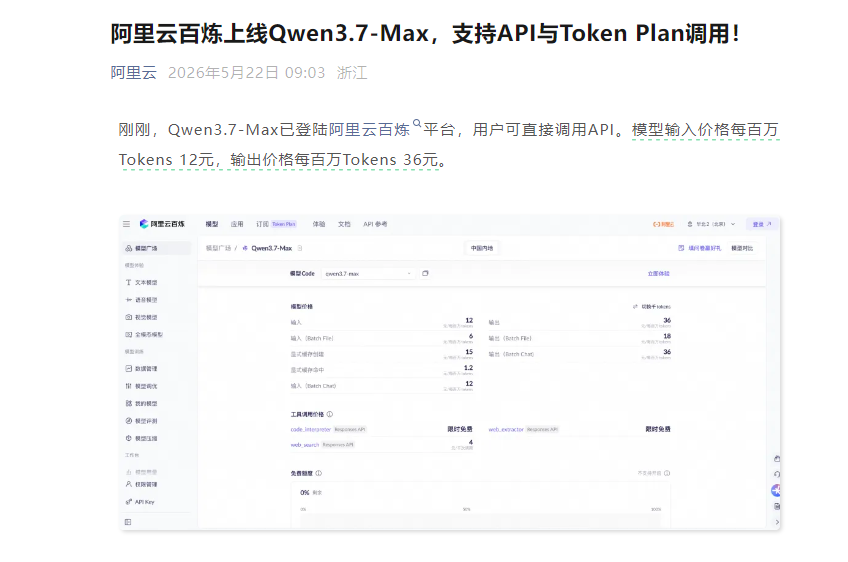Open the code_interpreter tool link
The width and height of the screenshot is (848, 562).
coord(310,429)
